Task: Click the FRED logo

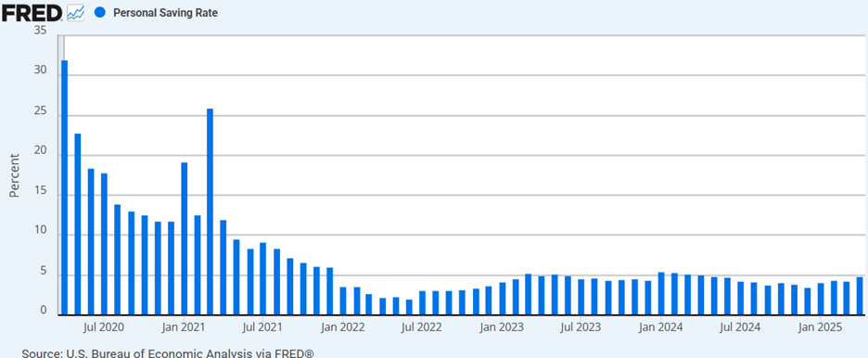Action: pos(32,12)
